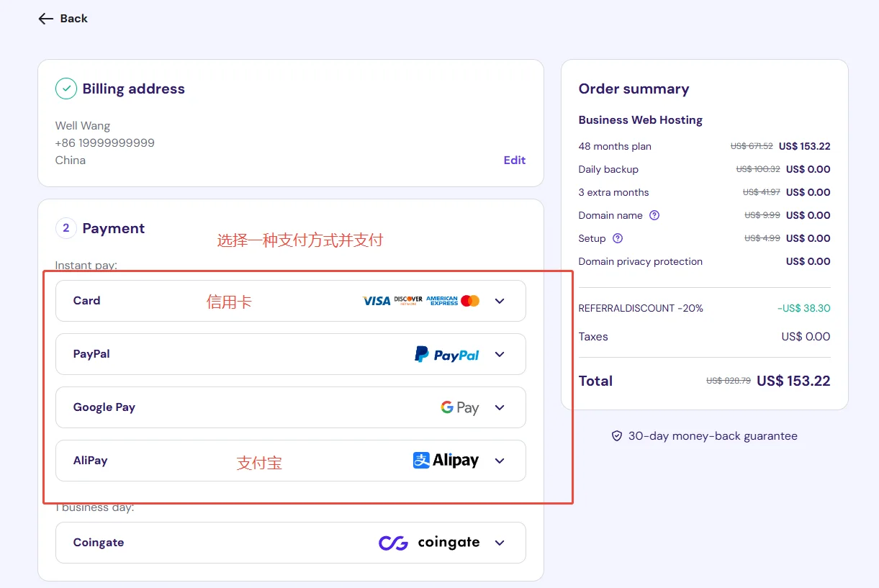
Task: Click the money-back guarantee shield icon
Action: (x=616, y=436)
